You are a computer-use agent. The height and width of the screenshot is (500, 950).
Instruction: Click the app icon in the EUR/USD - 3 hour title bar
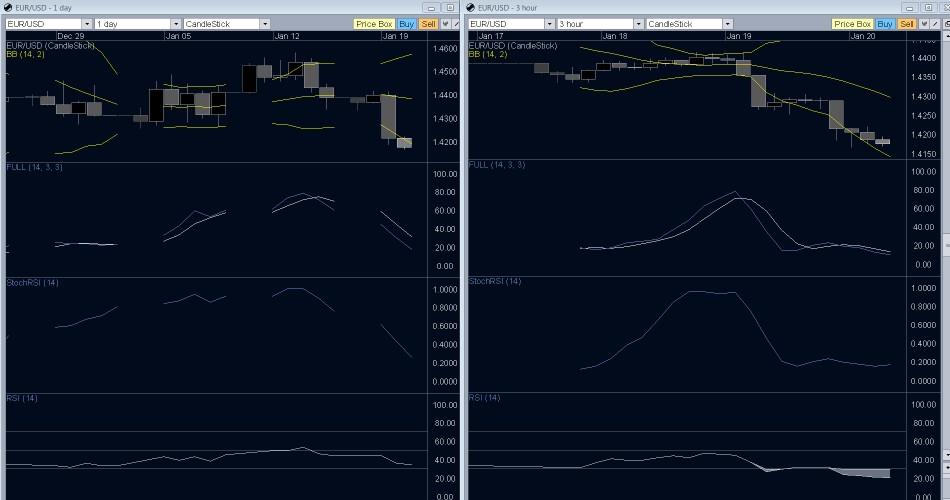pyautogui.click(x=471, y=8)
